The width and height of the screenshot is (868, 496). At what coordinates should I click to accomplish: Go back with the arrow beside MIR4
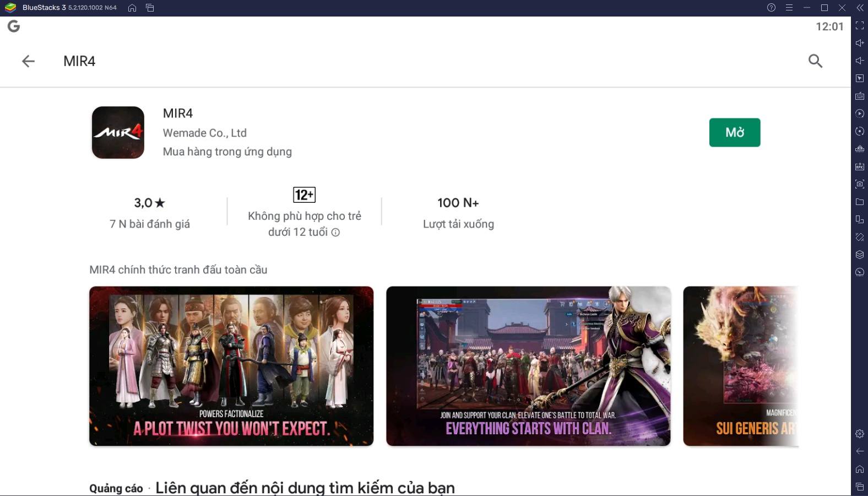click(x=28, y=61)
